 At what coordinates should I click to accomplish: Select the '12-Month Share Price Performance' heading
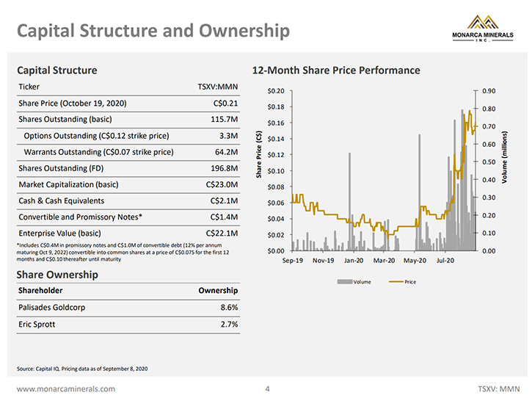[x=336, y=70]
